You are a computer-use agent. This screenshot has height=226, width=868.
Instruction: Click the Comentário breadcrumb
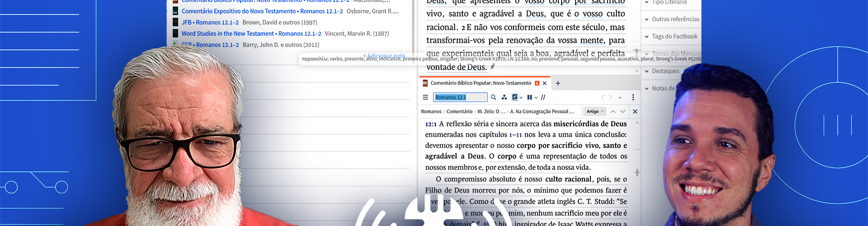pos(459,112)
